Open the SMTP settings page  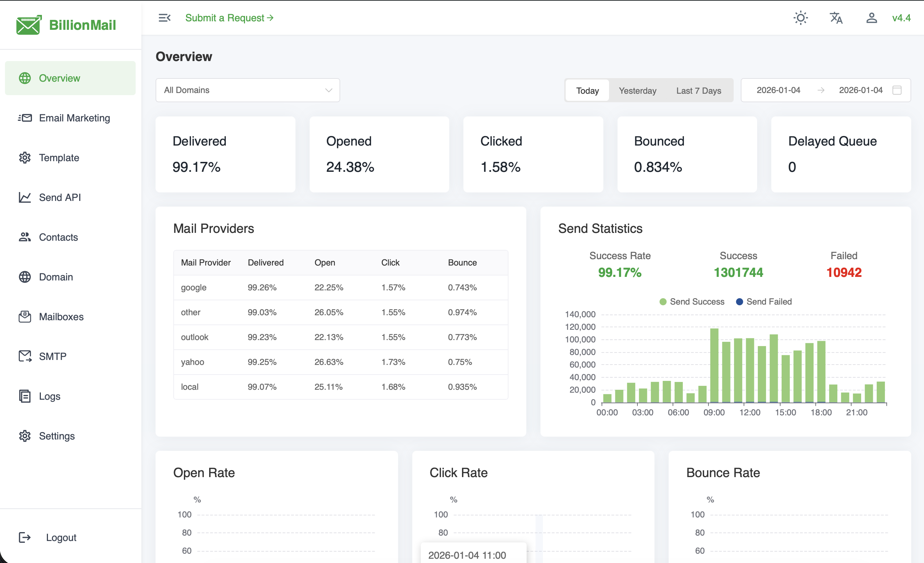tap(53, 356)
